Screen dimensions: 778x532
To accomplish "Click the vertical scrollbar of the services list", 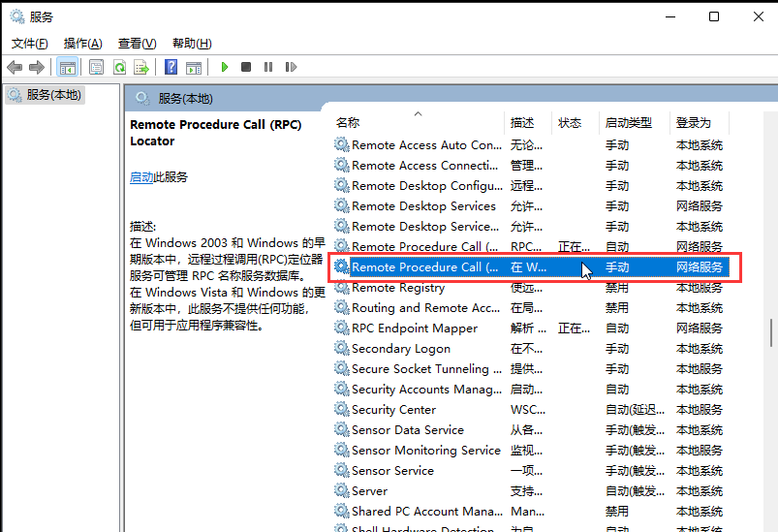I will [x=771, y=331].
